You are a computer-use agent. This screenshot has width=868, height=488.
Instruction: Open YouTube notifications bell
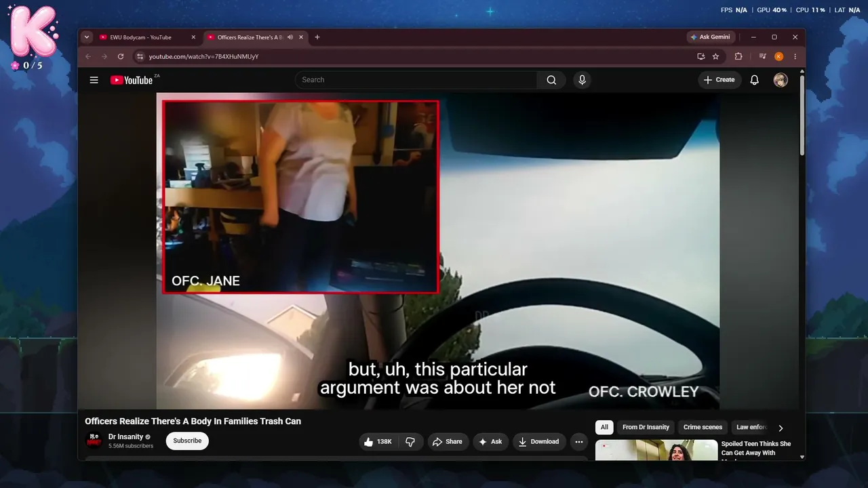(x=754, y=80)
